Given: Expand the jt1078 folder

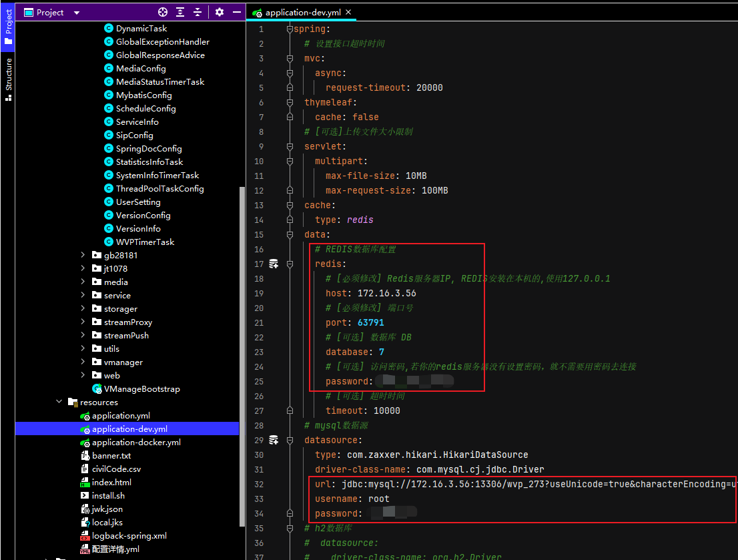Looking at the screenshot, I should point(83,268).
